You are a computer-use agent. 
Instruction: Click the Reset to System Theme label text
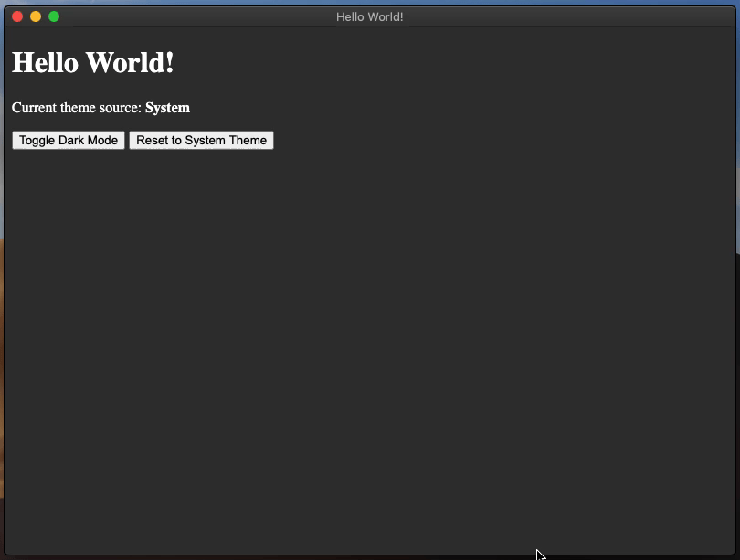[x=201, y=140]
